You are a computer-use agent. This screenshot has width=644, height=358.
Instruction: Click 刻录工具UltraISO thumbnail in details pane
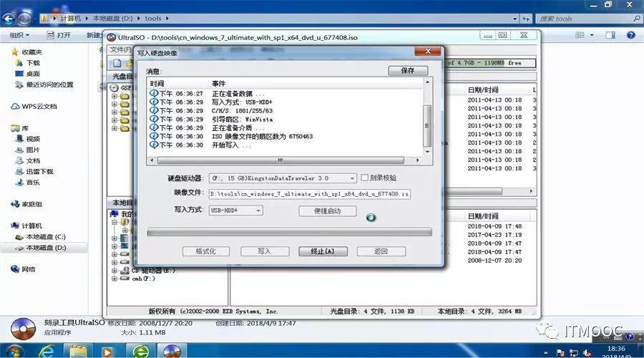[x=23, y=329]
